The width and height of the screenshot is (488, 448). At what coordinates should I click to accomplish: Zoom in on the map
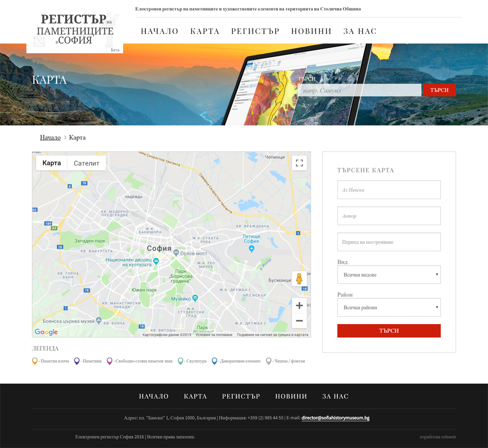299,305
